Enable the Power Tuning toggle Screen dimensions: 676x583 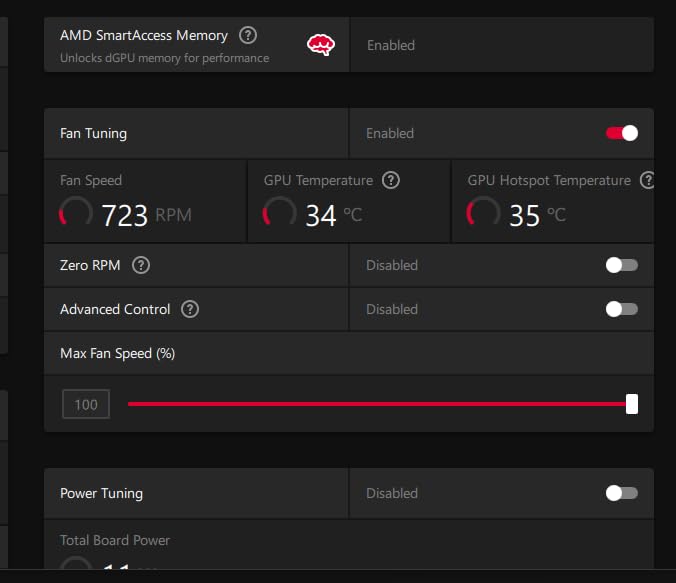click(622, 493)
